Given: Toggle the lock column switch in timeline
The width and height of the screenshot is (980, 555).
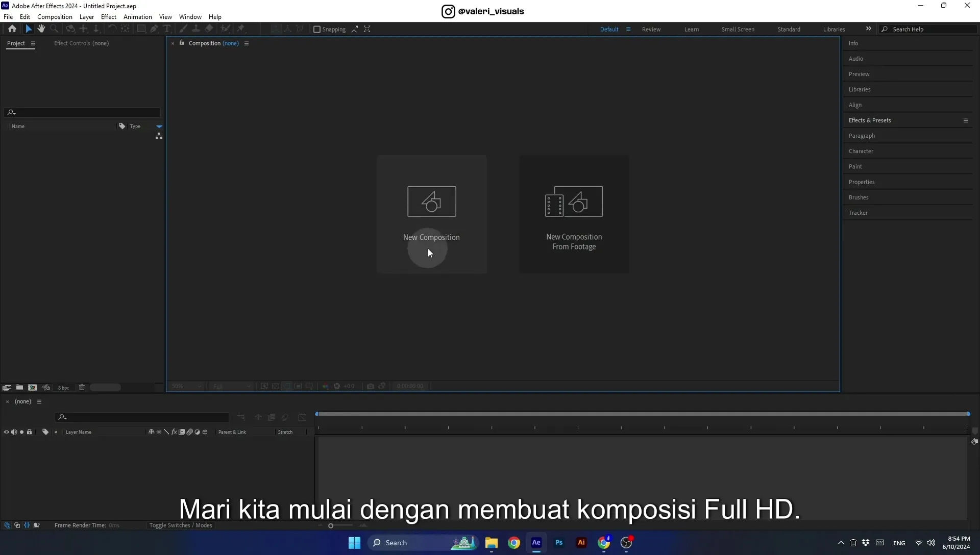Looking at the screenshot, I should click(29, 432).
